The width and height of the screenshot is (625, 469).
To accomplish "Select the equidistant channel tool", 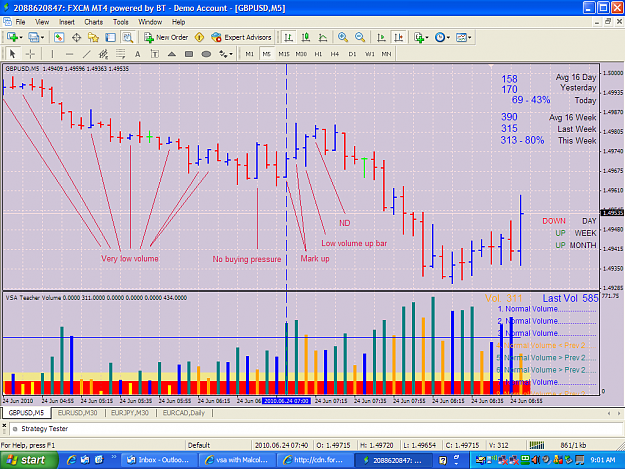I will (104, 54).
